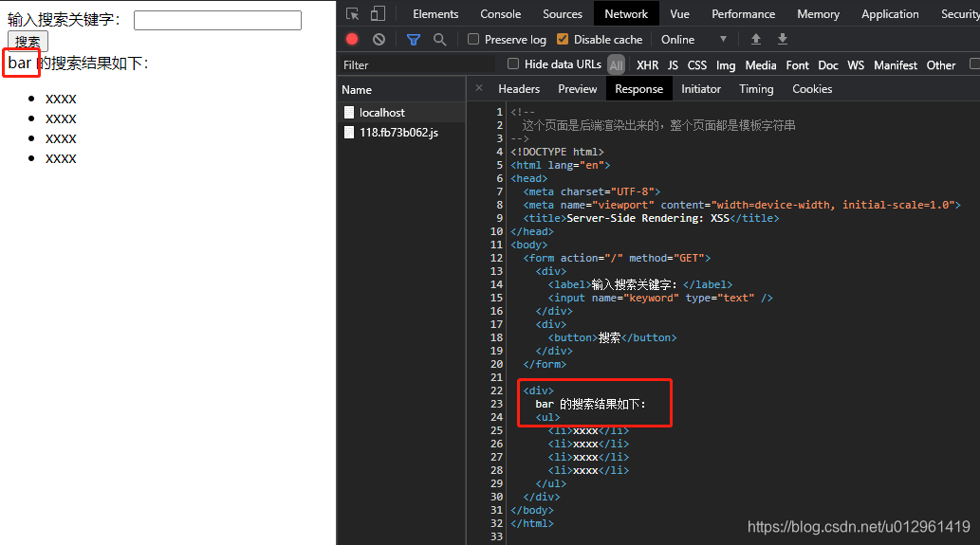Close the request details pane
This screenshot has height=545, width=980.
(479, 88)
